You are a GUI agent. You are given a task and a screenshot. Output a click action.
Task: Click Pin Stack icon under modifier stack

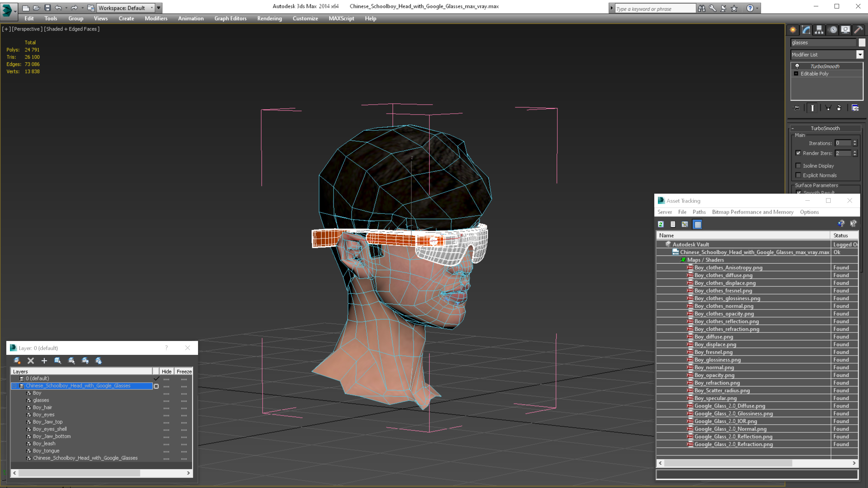tap(797, 108)
